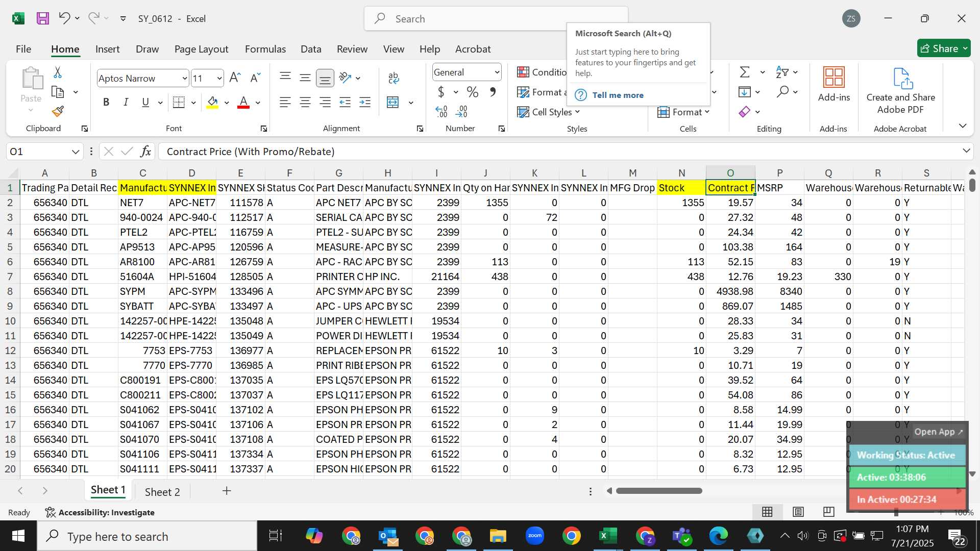The width and height of the screenshot is (980, 551).
Task: Toggle Wrap Text
Action: click(394, 78)
